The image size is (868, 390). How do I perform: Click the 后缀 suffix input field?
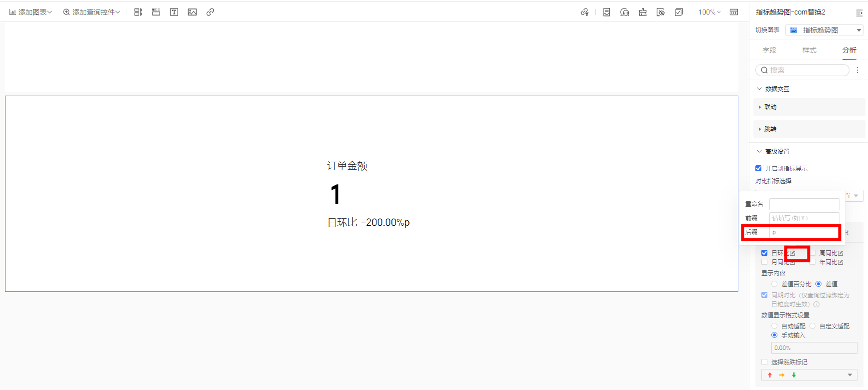pos(804,232)
